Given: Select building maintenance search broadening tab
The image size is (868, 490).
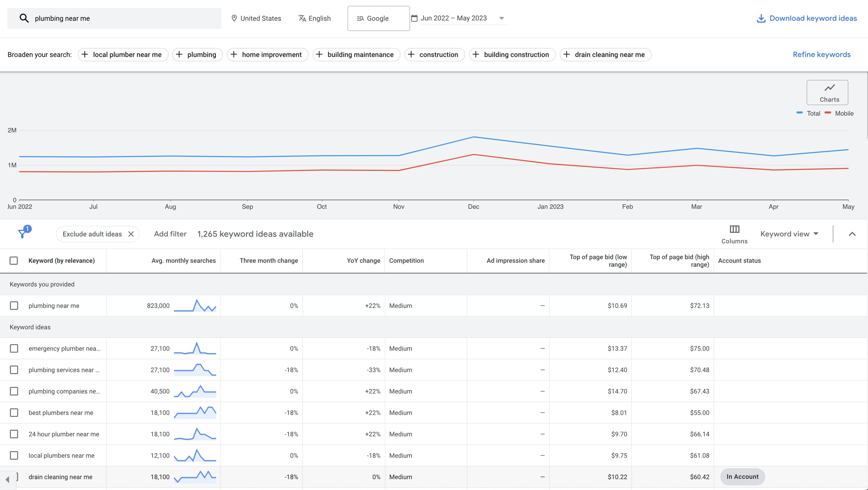Looking at the screenshot, I should (360, 54).
